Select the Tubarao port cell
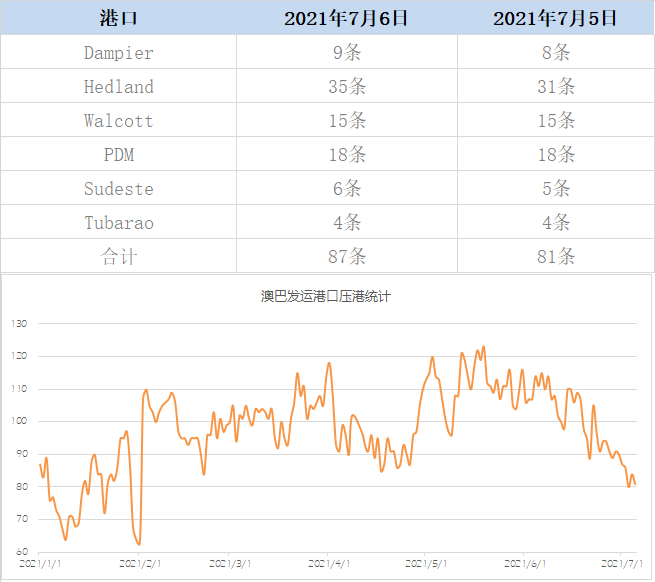This screenshot has width=655, height=582. click(x=118, y=222)
